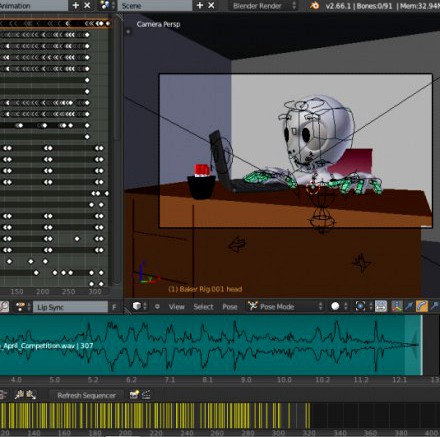The width and height of the screenshot is (440, 437).
Task: Click frame 150 on dope sheet ruler
Action: pos(17,292)
